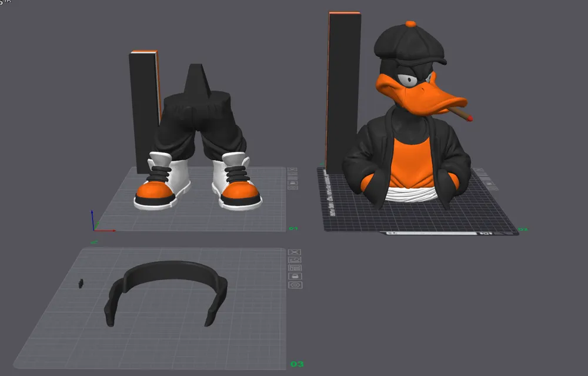Viewport: 588px width, 376px height.
Task: Auto-orient objects on plate 01
Action: pyautogui.click(x=292, y=174)
